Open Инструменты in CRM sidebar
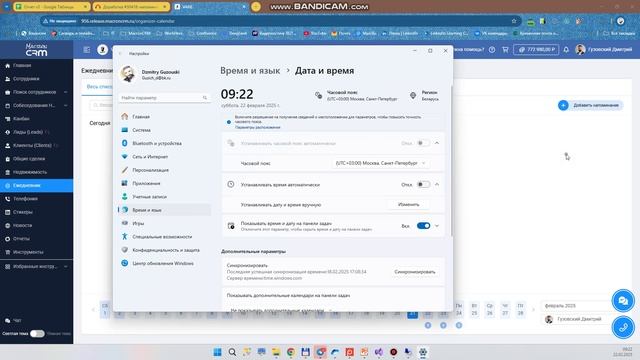Viewport: 640px width, 360px height. tap(28, 252)
